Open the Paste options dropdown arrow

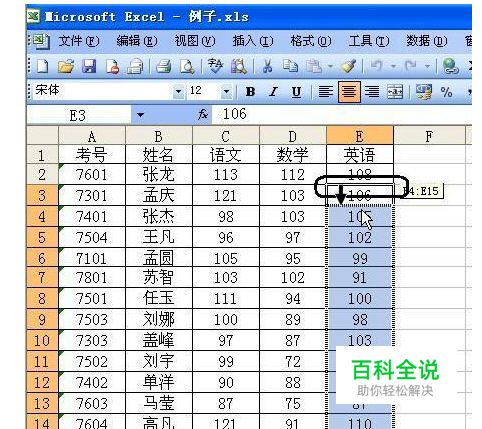(330, 66)
